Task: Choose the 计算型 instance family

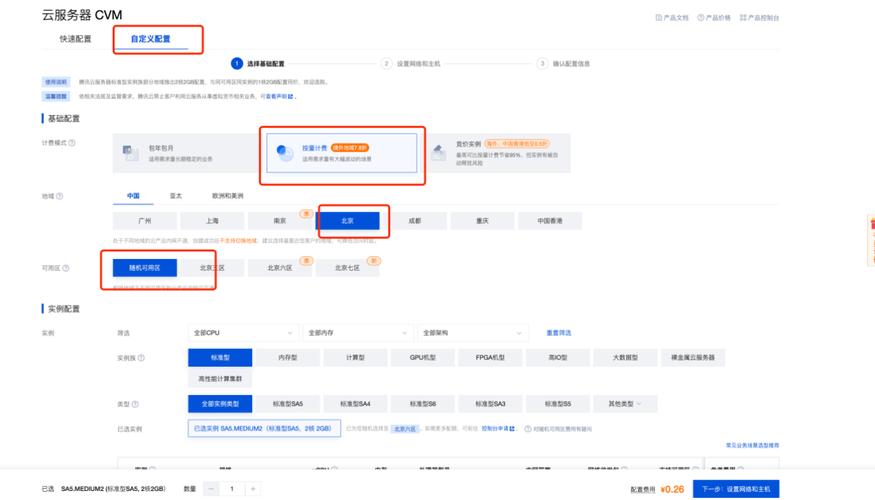Action: point(355,358)
